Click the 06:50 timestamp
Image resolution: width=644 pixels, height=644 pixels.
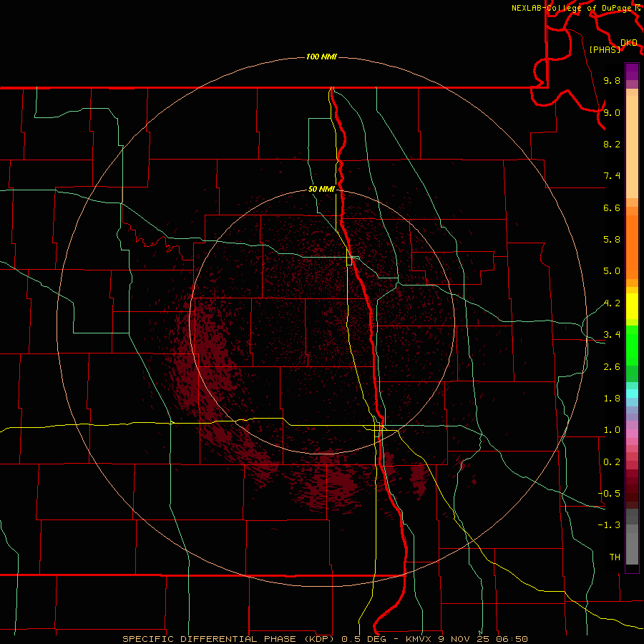[512, 639]
